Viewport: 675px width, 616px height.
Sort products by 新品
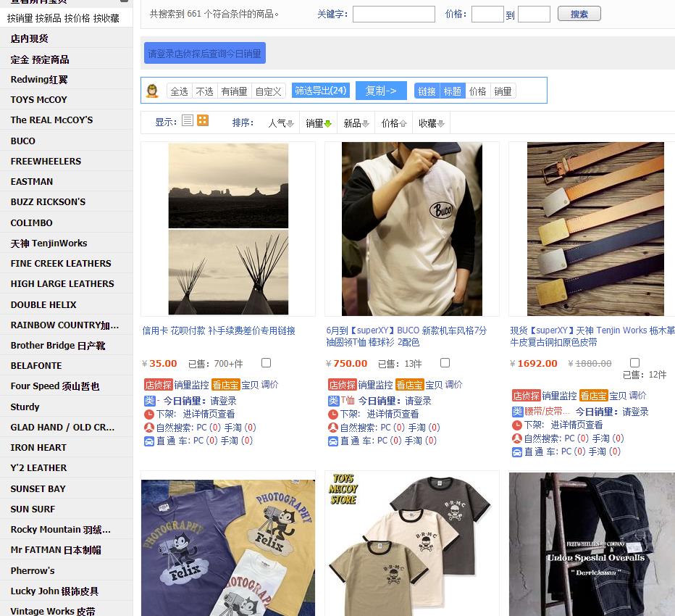[356, 123]
